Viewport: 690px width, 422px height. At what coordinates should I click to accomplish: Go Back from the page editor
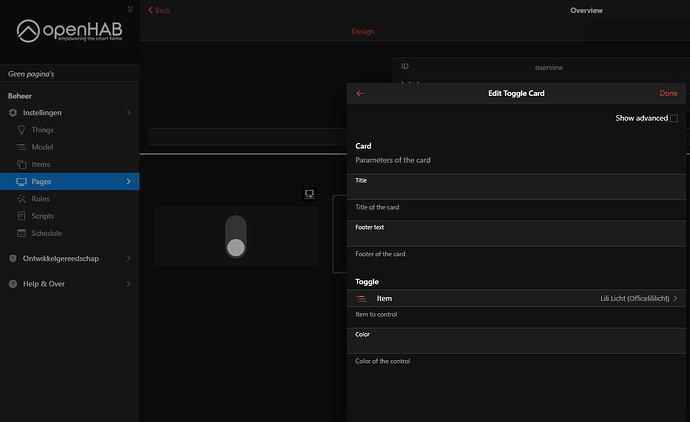tap(160, 10)
